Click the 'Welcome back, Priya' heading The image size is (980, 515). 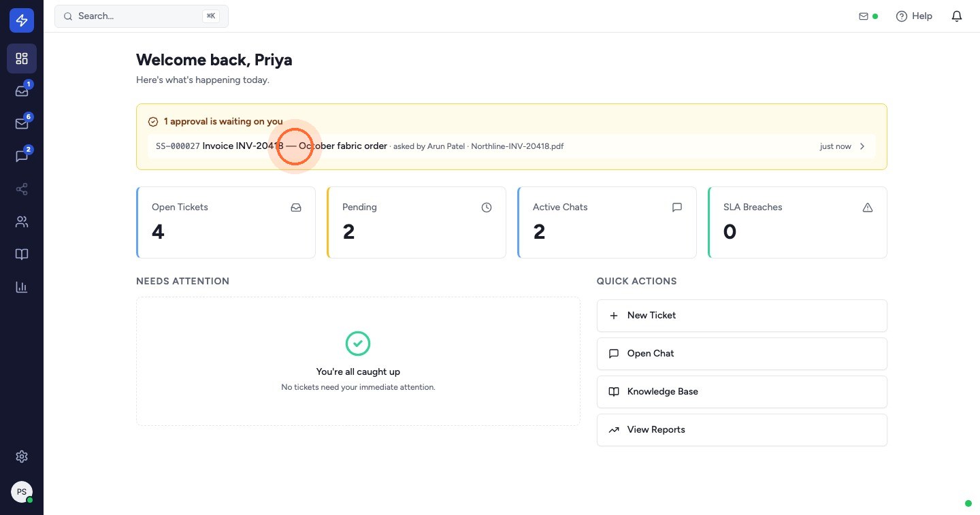point(214,60)
